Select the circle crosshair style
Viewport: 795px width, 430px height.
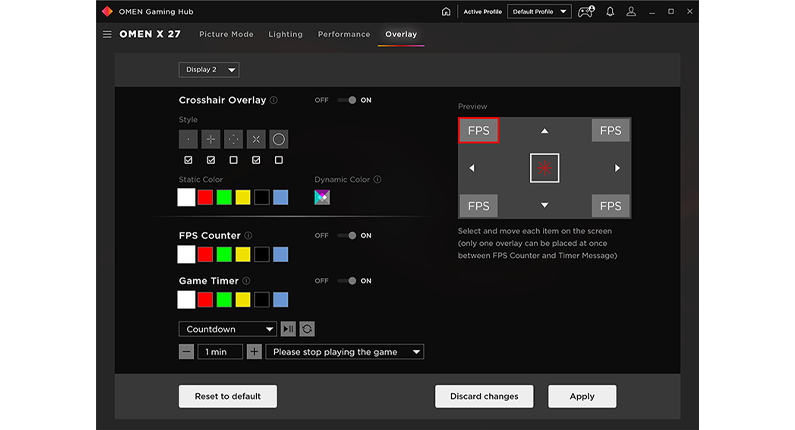(278, 139)
